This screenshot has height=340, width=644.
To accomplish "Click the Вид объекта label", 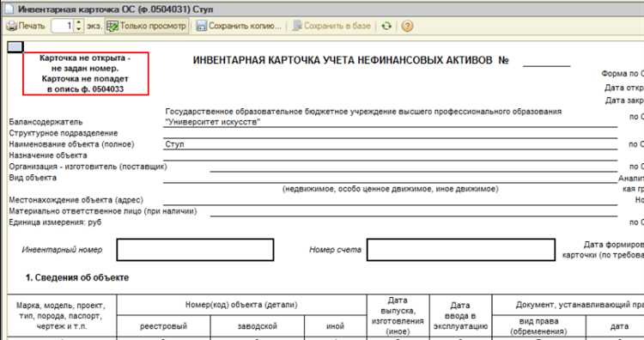I will [33, 178].
